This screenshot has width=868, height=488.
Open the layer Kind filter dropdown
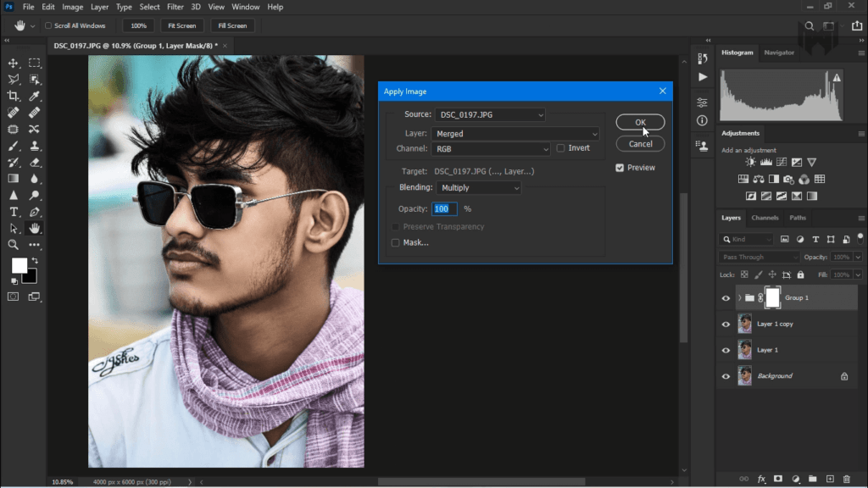747,240
